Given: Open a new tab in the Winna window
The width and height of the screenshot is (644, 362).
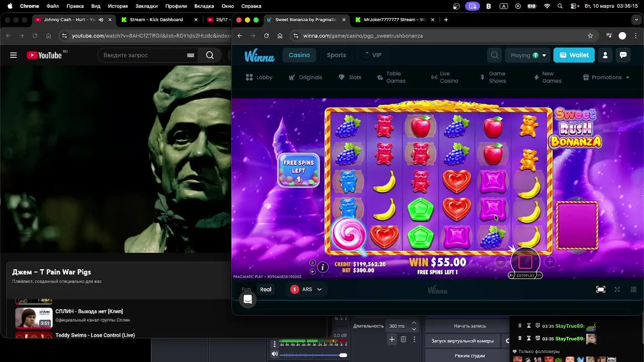Looking at the screenshot, I should pos(446,20).
